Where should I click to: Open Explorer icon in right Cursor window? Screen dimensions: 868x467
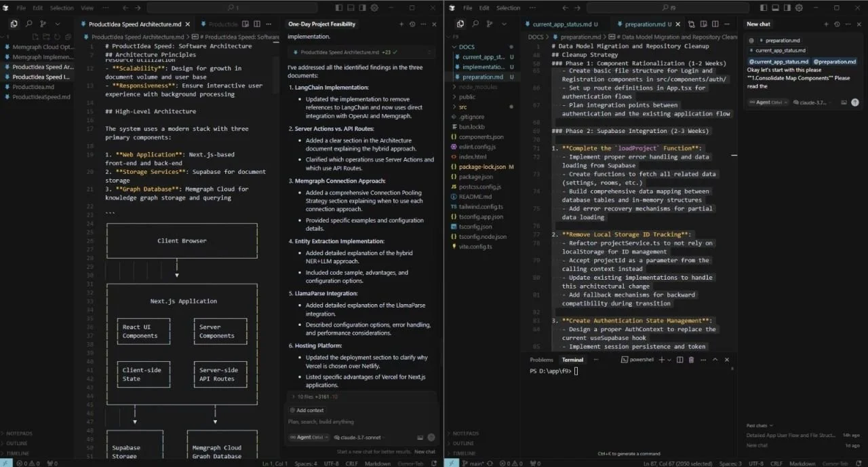click(x=460, y=24)
